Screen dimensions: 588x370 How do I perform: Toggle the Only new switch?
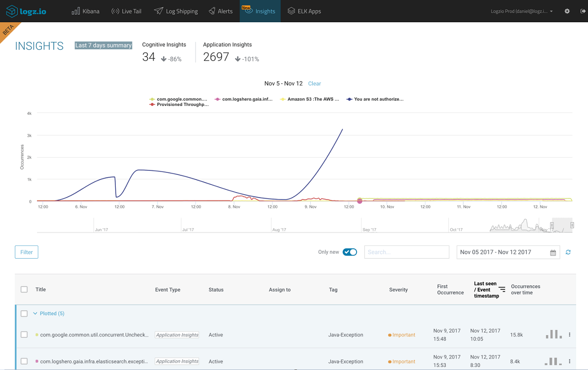[350, 252]
